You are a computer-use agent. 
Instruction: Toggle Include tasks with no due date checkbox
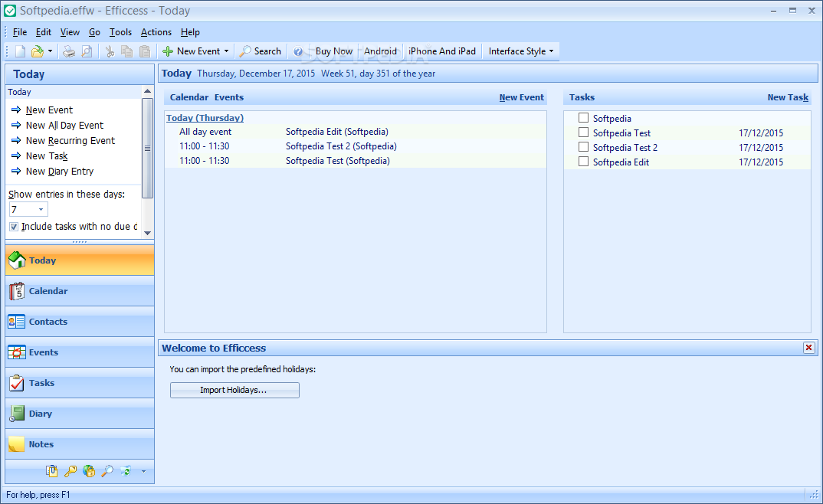pyautogui.click(x=14, y=227)
